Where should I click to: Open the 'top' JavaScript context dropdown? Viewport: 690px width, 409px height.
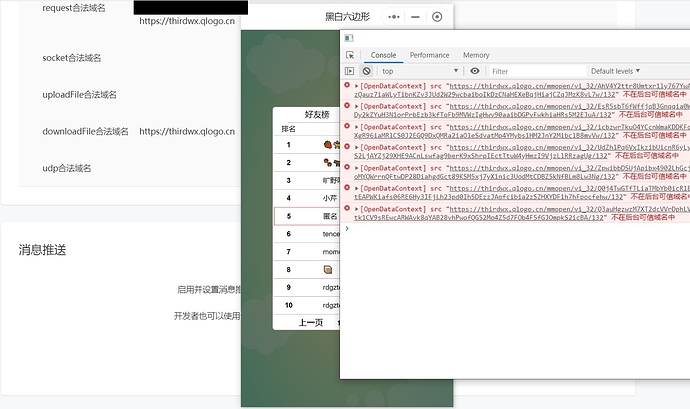pos(420,71)
